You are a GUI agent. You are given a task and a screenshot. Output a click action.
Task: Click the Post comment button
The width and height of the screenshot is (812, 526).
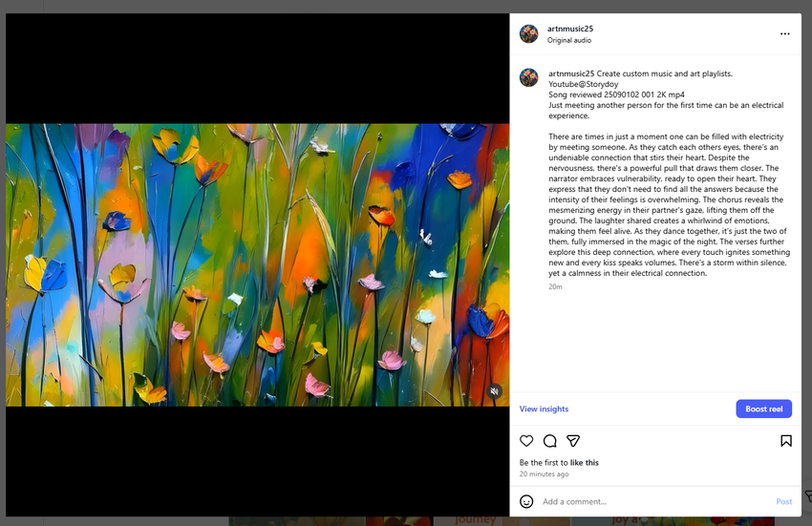[783, 502]
